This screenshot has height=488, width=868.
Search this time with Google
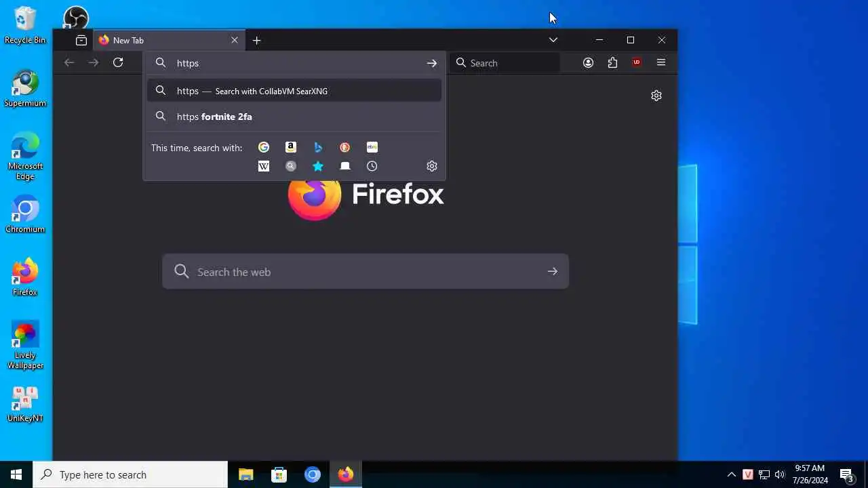(264, 147)
